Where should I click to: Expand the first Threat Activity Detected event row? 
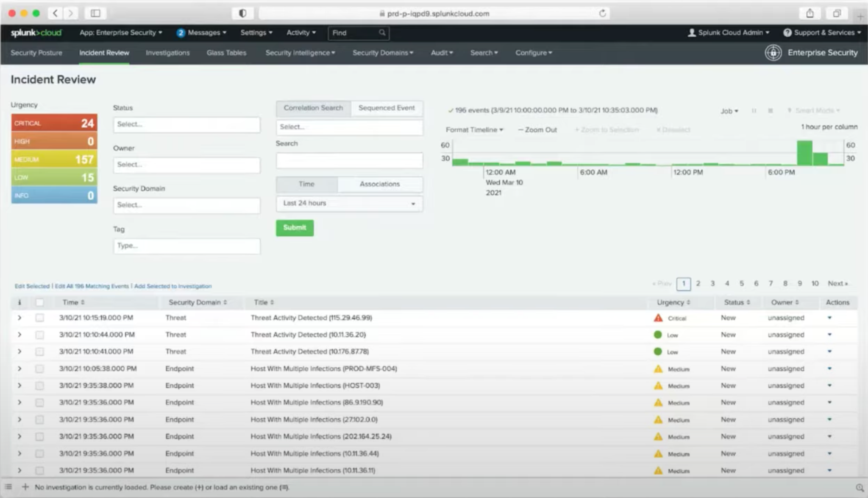[x=19, y=318]
